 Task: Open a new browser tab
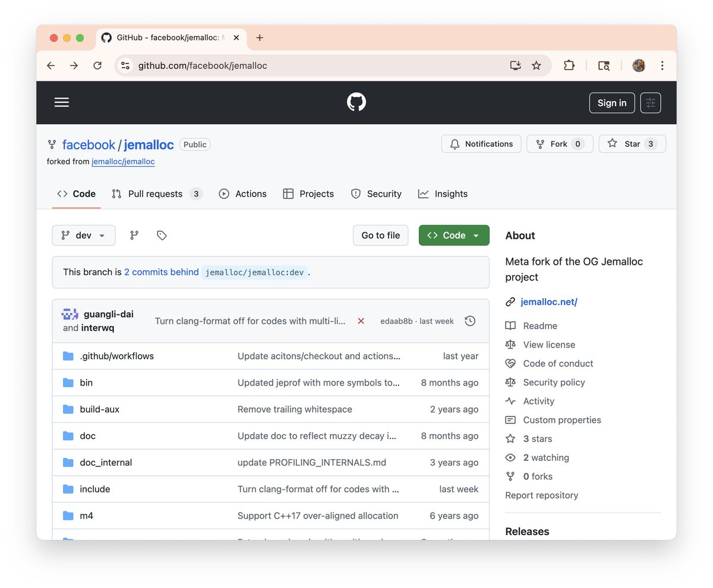(259, 37)
